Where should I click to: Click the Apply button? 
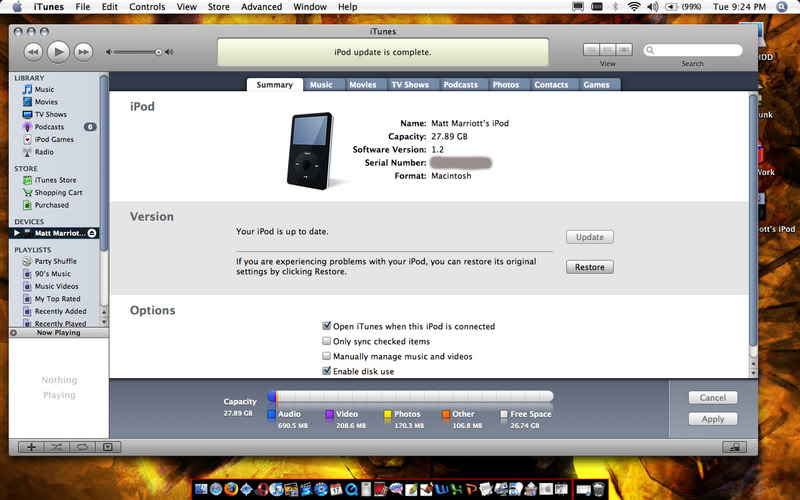pyautogui.click(x=713, y=419)
